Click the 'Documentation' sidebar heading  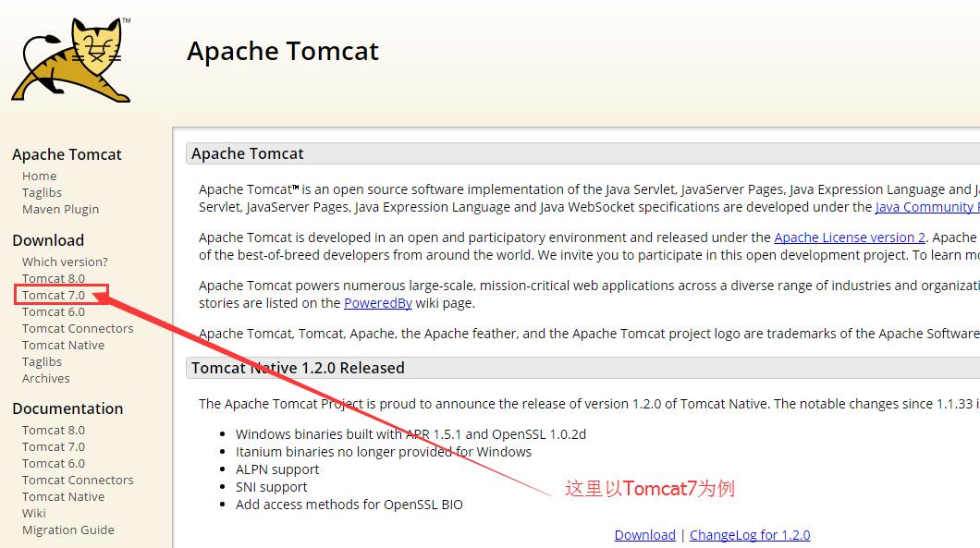67,408
